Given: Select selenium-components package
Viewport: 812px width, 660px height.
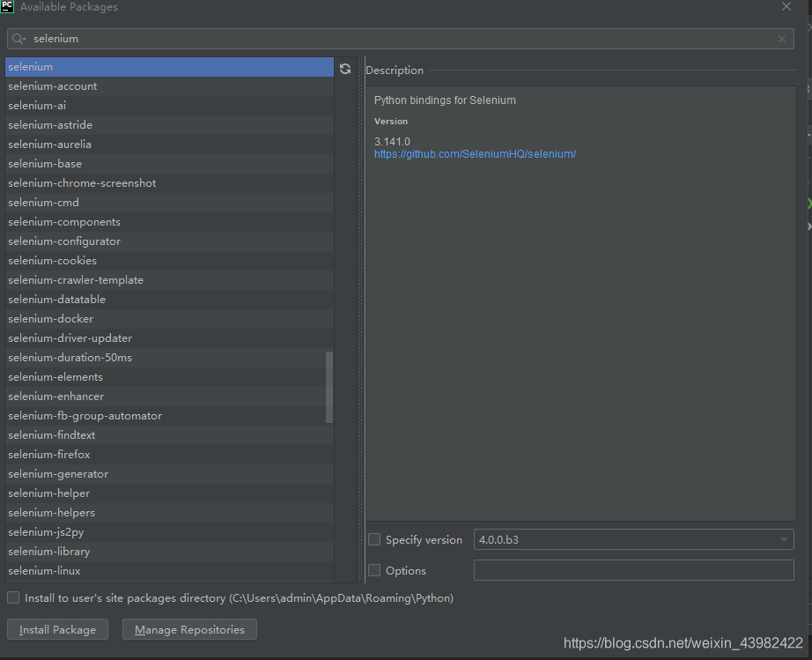Looking at the screenshot, I should coord(169,222).
